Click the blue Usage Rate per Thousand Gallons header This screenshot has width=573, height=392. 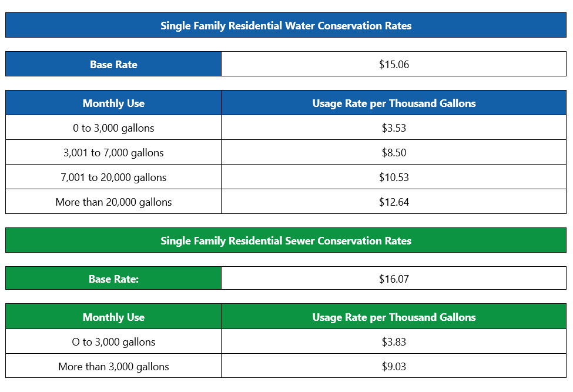394,103
